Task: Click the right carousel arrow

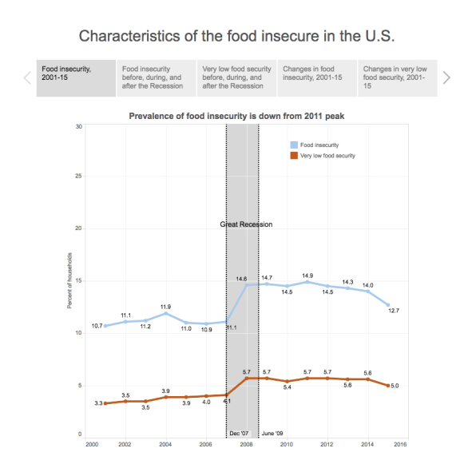Action: 446,77
